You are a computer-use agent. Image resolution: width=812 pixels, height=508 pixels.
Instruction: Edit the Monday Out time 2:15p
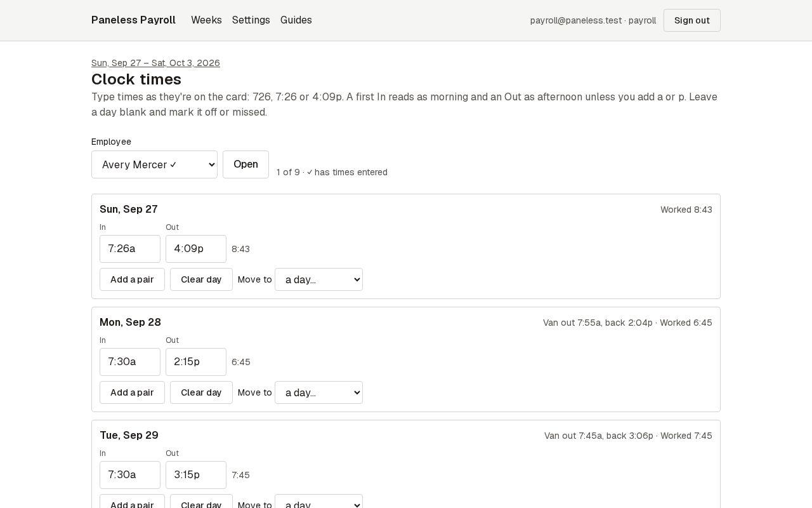click(196, 362)
